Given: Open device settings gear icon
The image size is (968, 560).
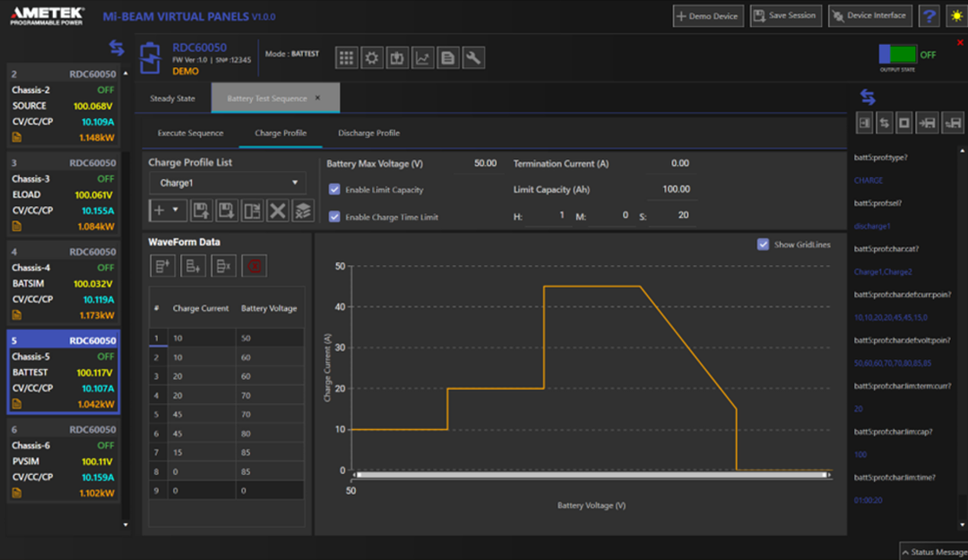Looking at the screenshot, I should point(372,58).
